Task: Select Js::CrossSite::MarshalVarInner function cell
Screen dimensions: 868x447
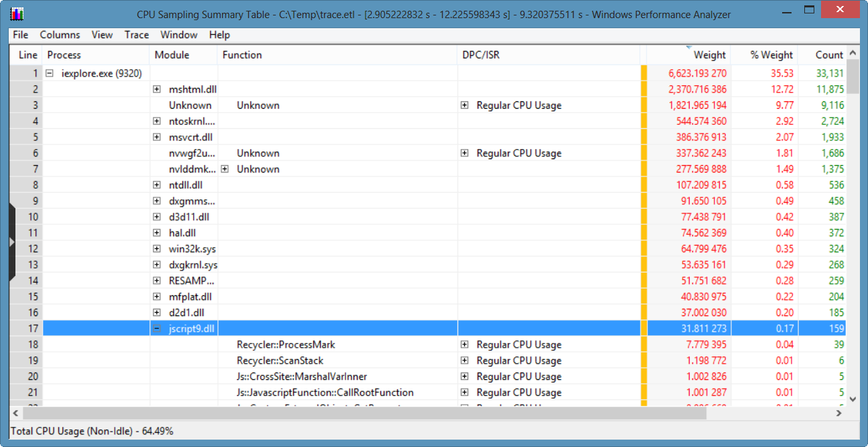Action: point(302,377)
